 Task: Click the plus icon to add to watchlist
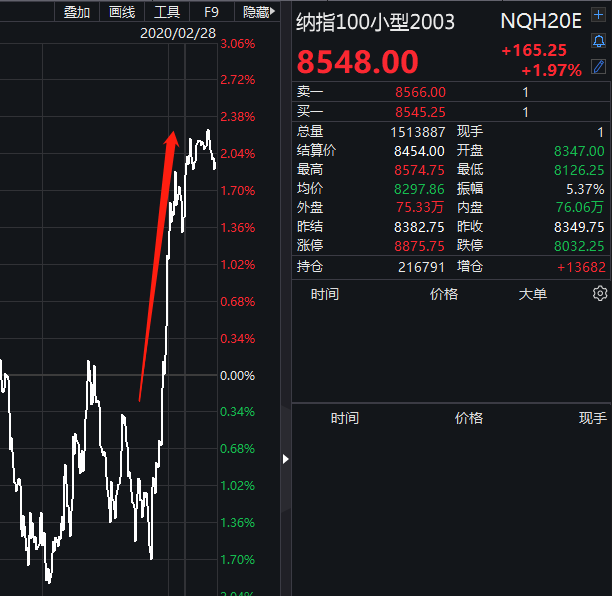[599, 19]
